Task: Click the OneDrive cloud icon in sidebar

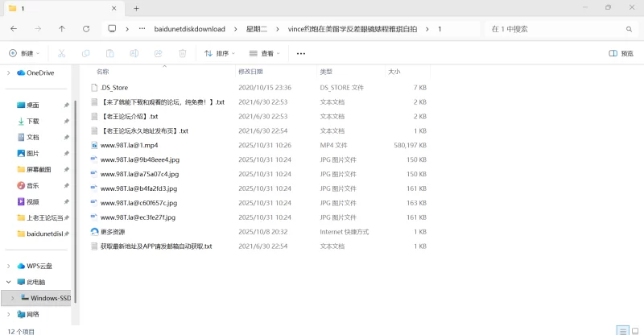Action: click(22, 72)
